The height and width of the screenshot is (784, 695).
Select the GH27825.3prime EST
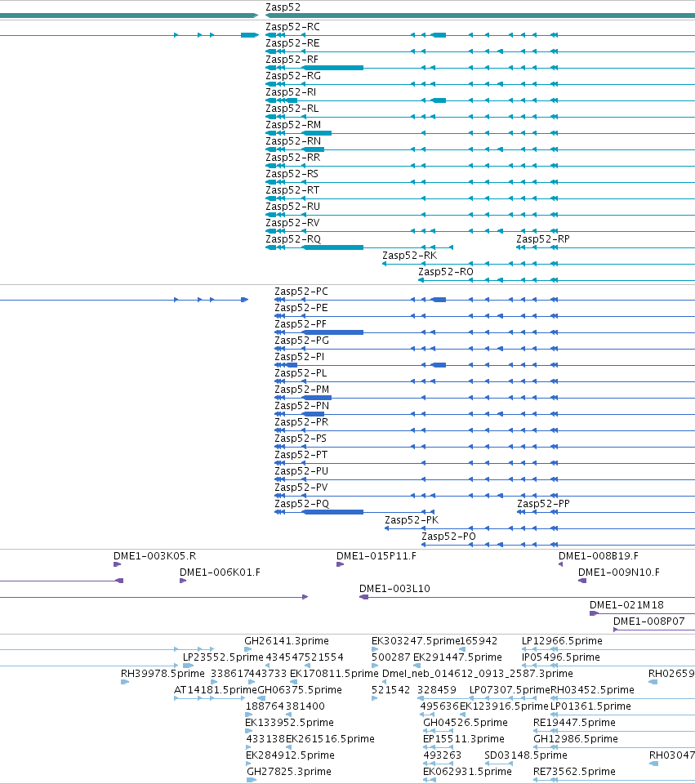tap(289, 772)
